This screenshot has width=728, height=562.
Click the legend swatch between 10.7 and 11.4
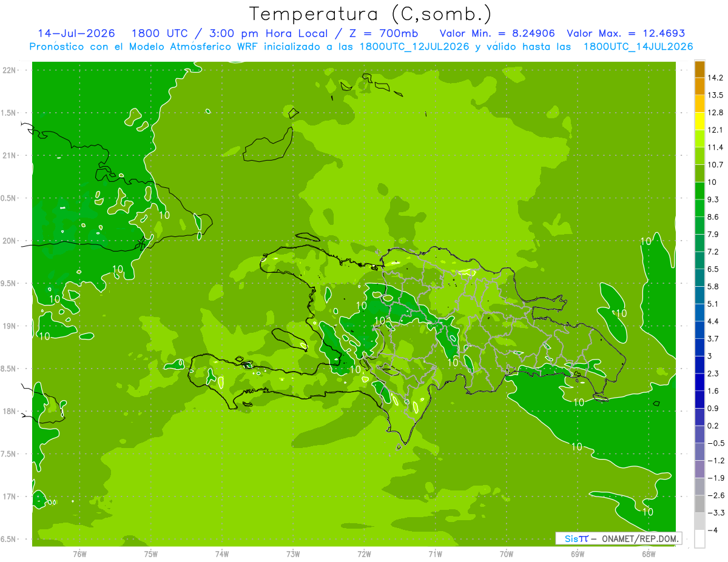699,156
